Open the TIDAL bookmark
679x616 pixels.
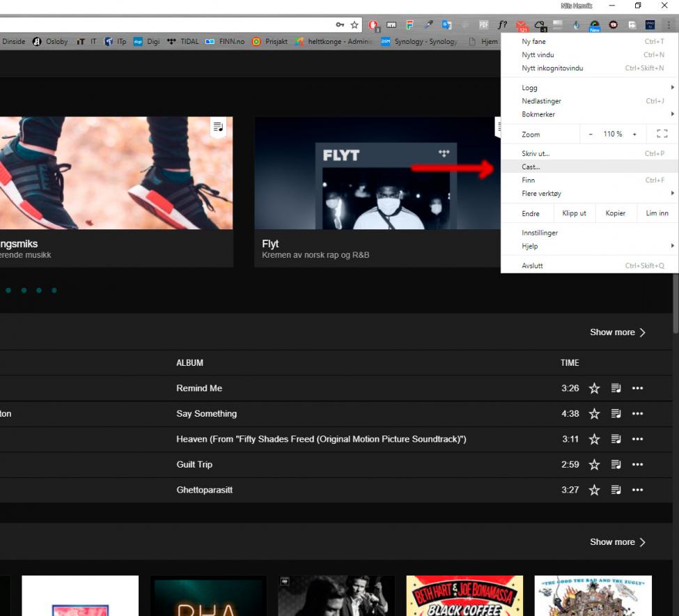point(182,42)
